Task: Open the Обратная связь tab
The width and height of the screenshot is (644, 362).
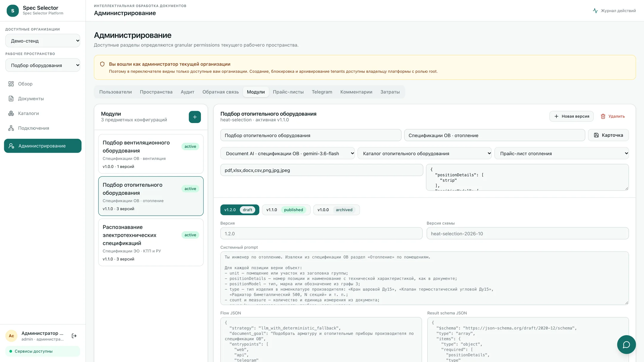Action: 220,92
